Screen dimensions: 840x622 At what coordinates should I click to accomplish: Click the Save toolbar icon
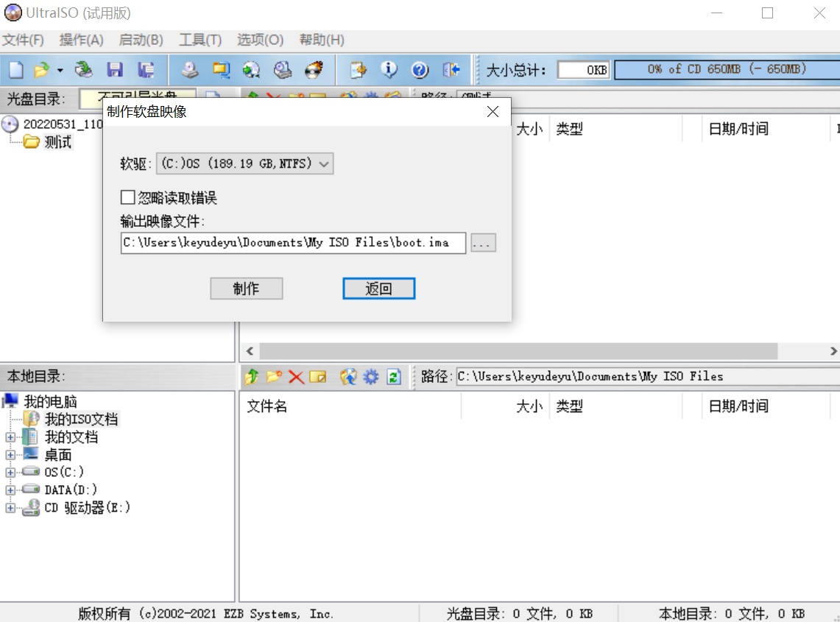tap(114, 69)
